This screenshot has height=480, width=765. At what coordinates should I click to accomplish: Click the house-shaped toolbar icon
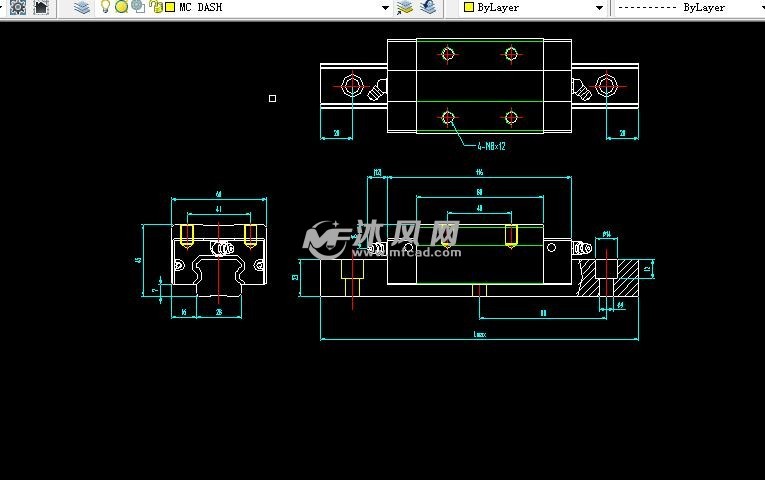point(41,7)
